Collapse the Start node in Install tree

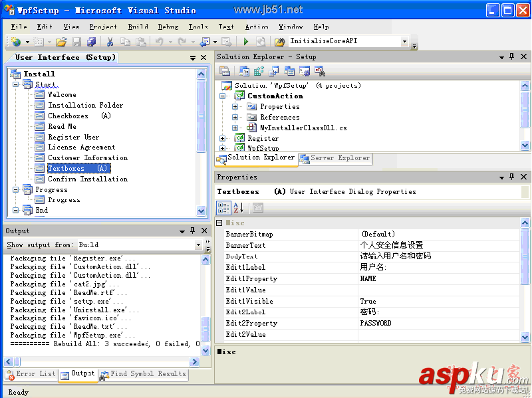pyautogui.click(x=15, y=84)
